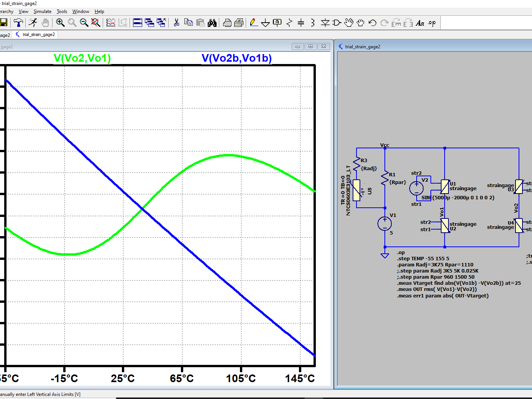This screenshot has width=532, height=399.
Task: Place an Inductor component
Action: (313, 23)
